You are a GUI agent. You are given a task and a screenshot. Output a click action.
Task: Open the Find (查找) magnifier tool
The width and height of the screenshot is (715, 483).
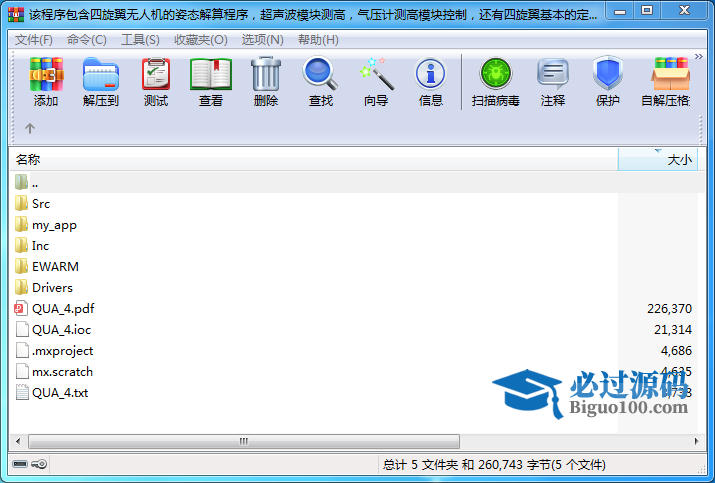[x=321, y=82]
